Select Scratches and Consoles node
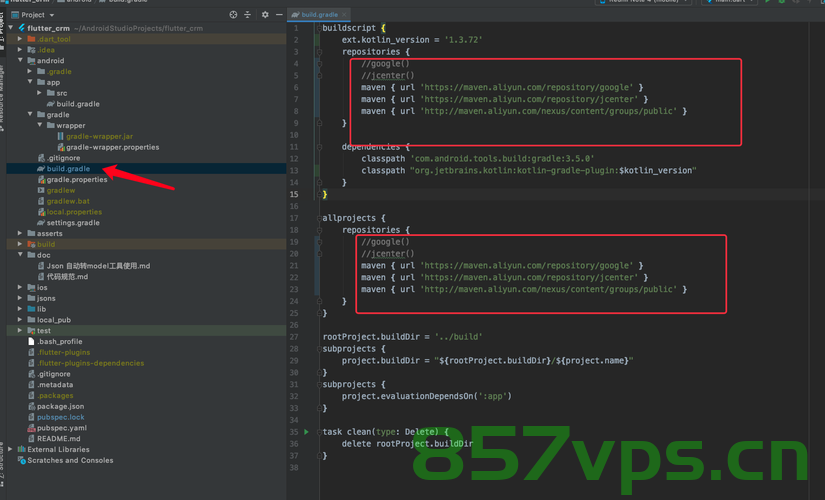 (70, 460)
